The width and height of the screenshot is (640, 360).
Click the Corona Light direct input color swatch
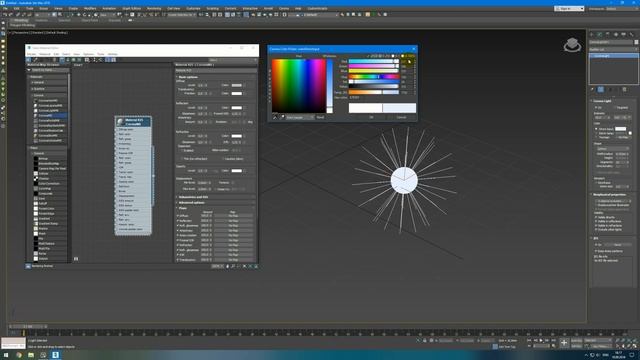[620, 129]
